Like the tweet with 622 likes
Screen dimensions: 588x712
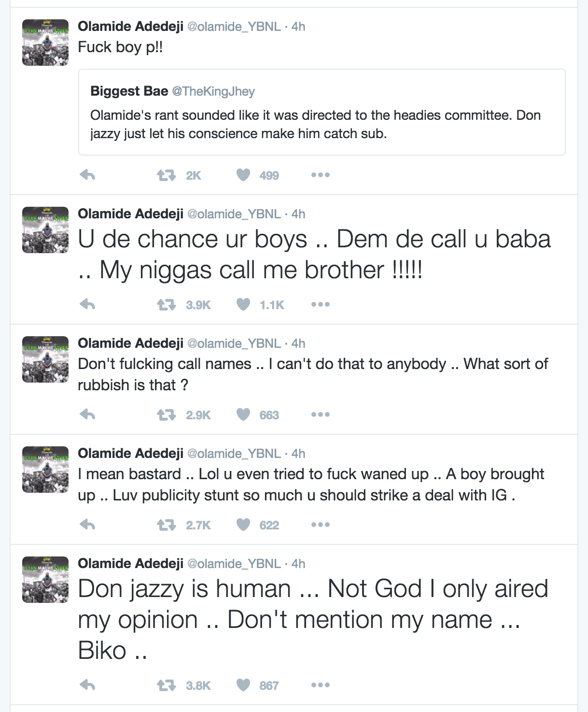pos(243,525)
